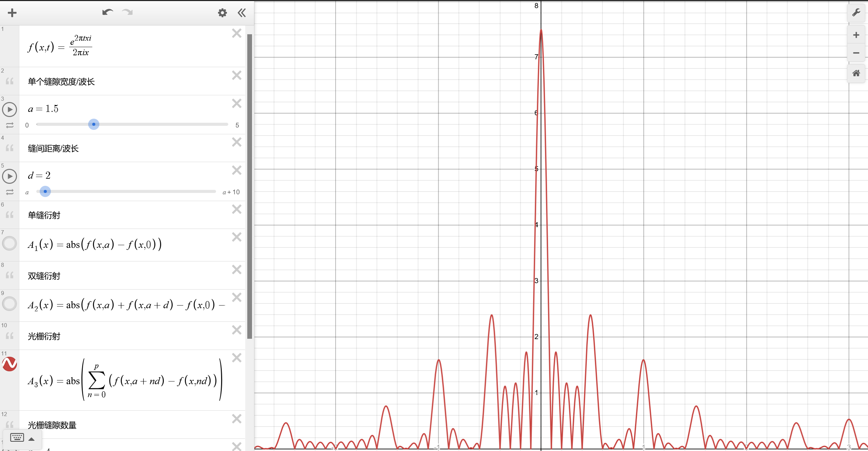Click the add expression plus icon
Screen dimensions: 868x451
pos(12,13)
